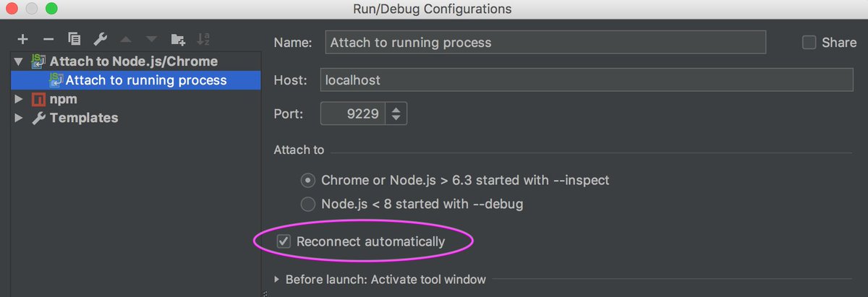868x297 pixels.
Task: Click into the Name input field
Action: point(545,43)
